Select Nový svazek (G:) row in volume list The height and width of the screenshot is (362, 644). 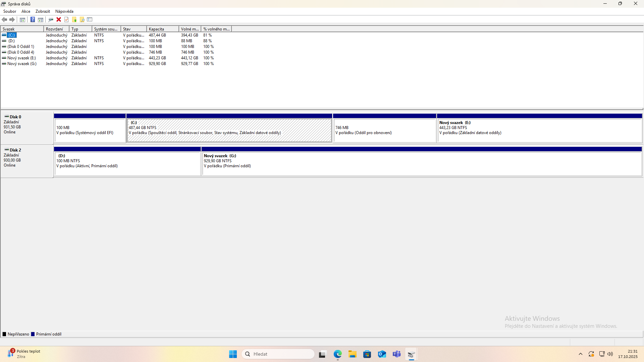[22, 64]
